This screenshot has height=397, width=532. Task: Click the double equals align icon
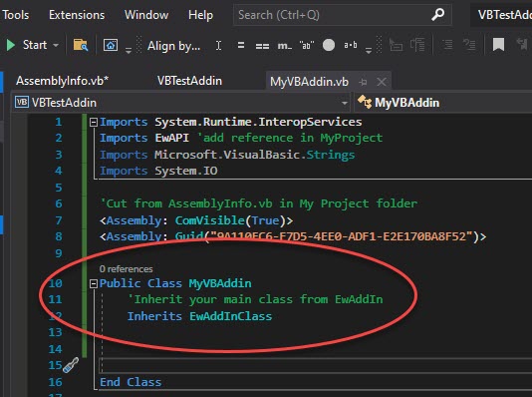click(262, 46)
